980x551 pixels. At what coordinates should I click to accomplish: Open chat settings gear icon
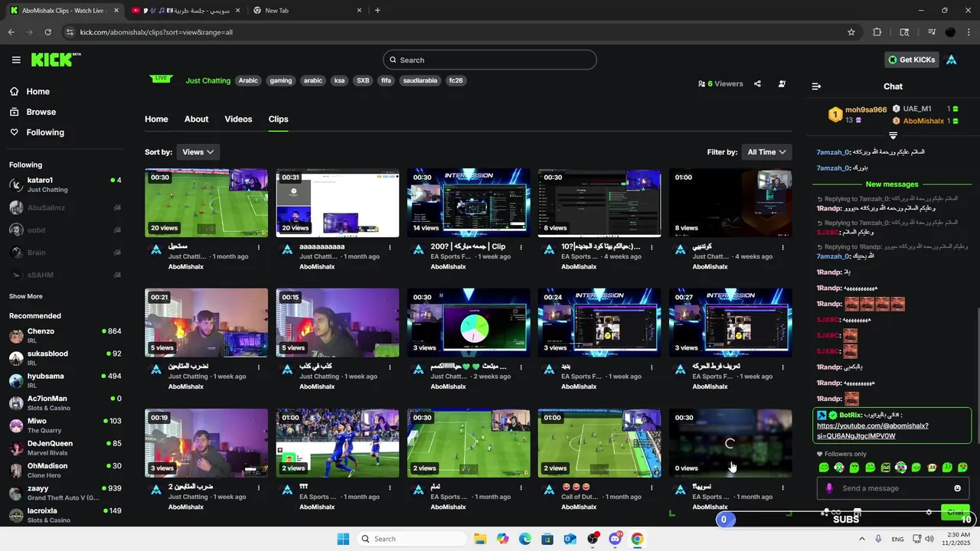coord(929,512)
